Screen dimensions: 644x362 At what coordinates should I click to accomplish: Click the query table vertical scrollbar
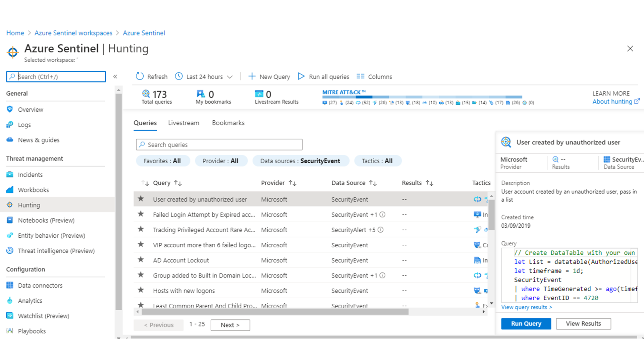pyautogui.click(x=491, y=215)
